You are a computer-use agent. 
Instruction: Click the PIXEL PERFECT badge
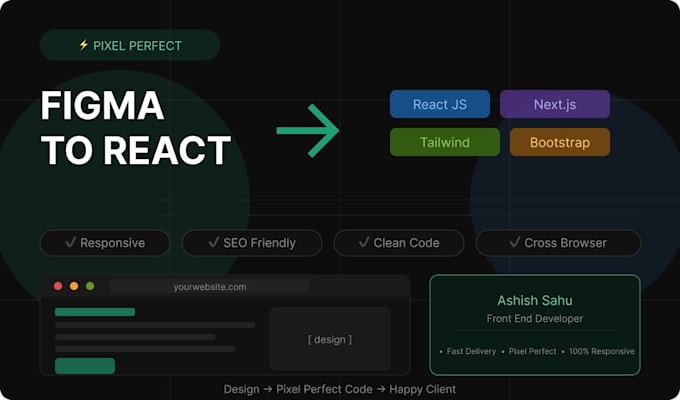click(130, 45)
